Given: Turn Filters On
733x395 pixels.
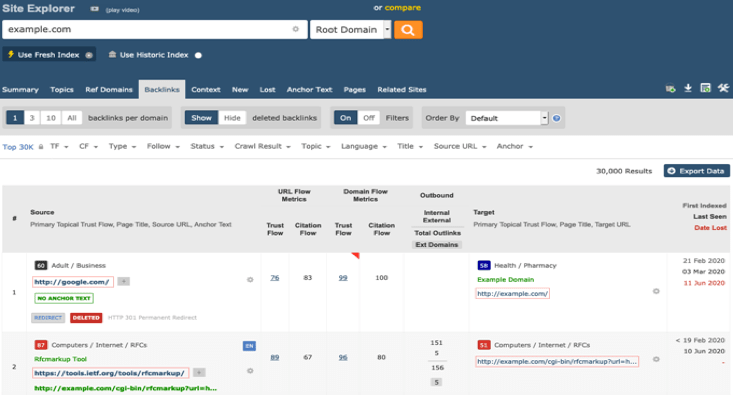Looking at the screenshot, I should [345, 118].
